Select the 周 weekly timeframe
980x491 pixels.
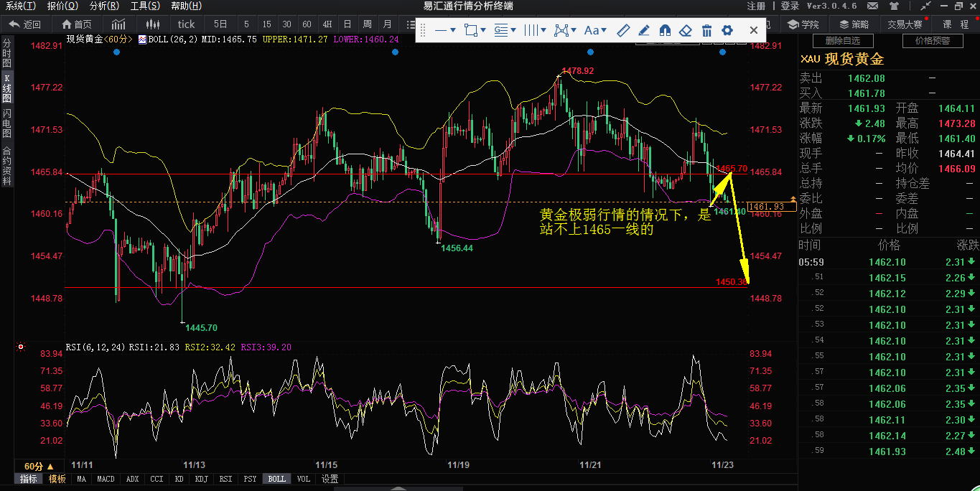click(x=368, y=24)
